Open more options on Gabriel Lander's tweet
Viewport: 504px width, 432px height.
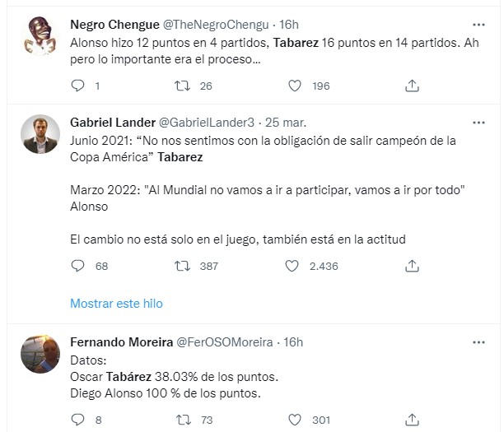(478, 122)
